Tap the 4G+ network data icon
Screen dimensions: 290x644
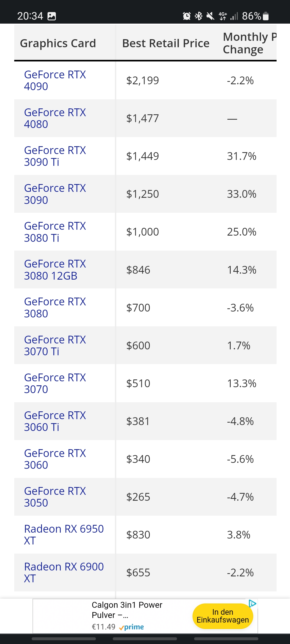[223, 16]
